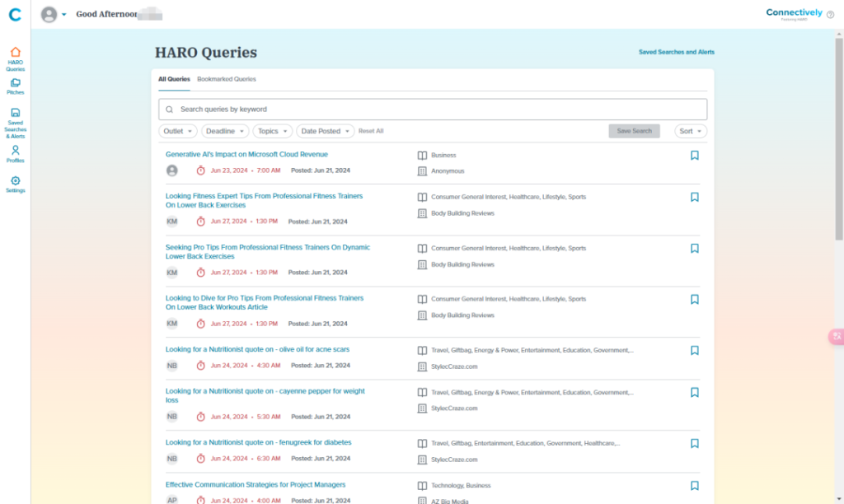Click the outlet building icon beside Anonymous

pyautogui.click(x=423, y=171)
